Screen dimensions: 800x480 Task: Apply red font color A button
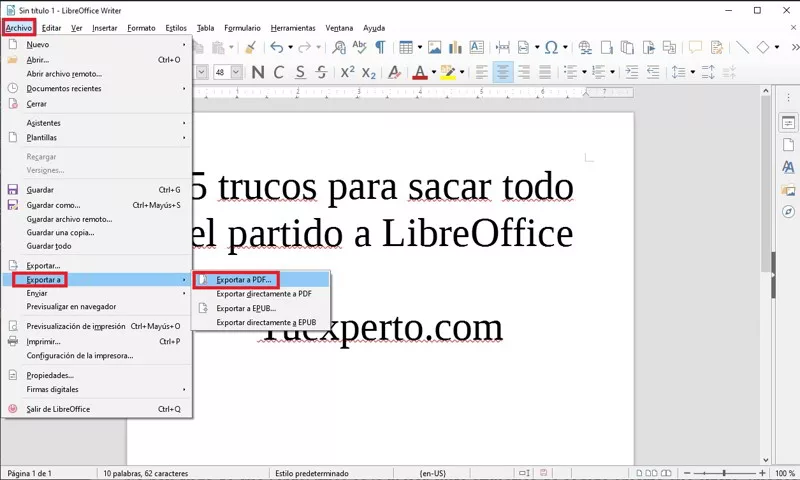(420, 72)
